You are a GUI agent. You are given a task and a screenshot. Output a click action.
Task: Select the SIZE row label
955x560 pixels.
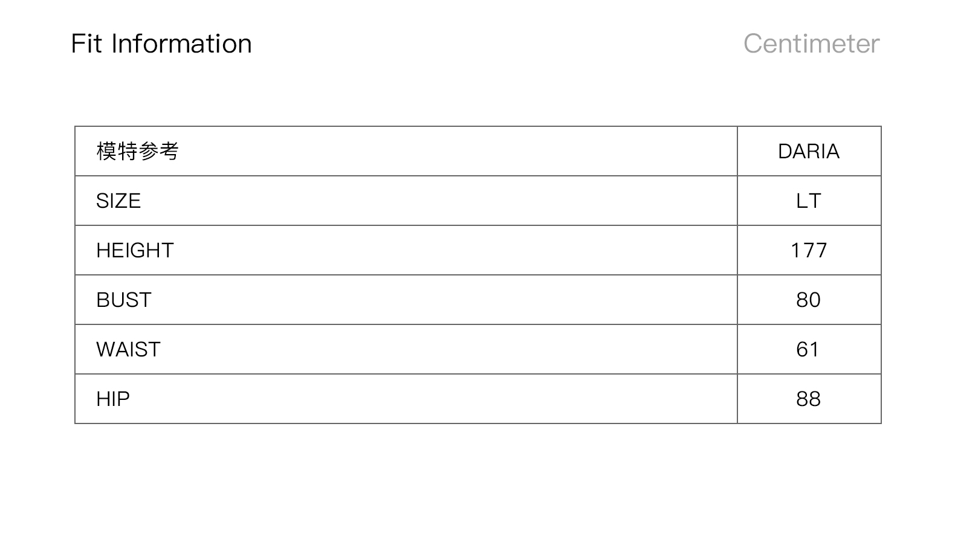tap(118, 201)
